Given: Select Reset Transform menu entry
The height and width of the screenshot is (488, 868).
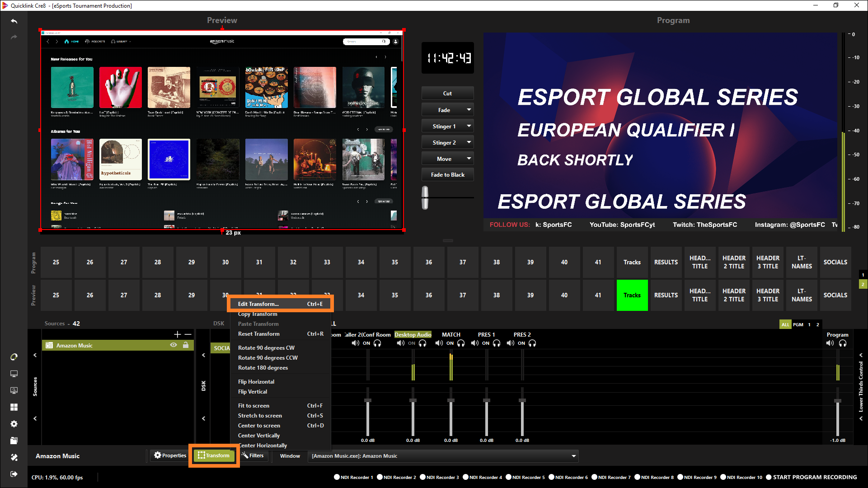Looking at the screenshot, I should point(280,334).
